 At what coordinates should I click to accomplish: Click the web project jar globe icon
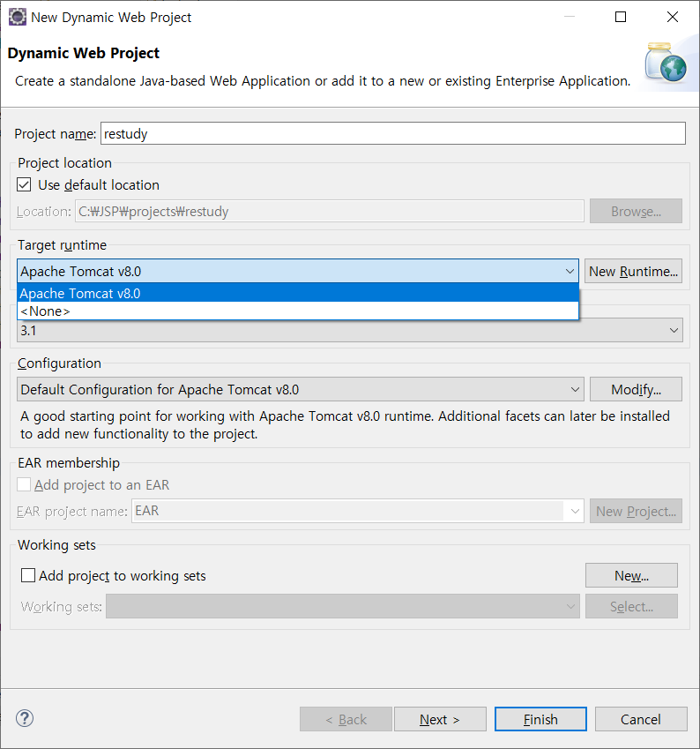tap(666, 63)
